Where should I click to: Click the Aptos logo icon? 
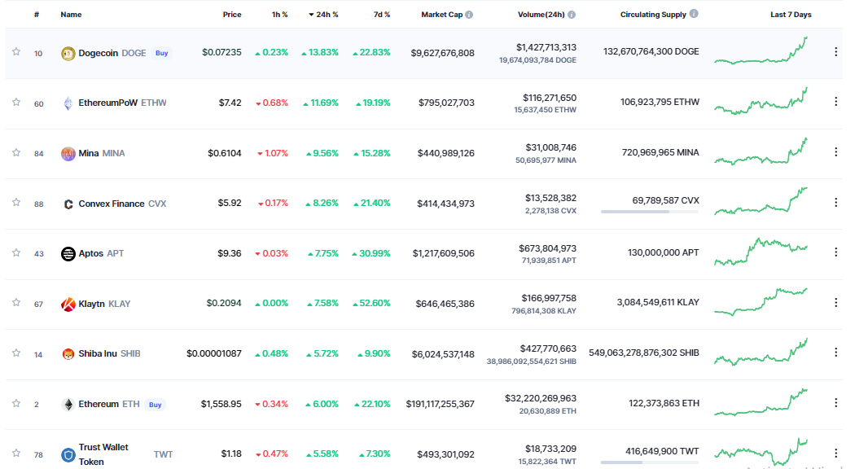tap(68, 253)
